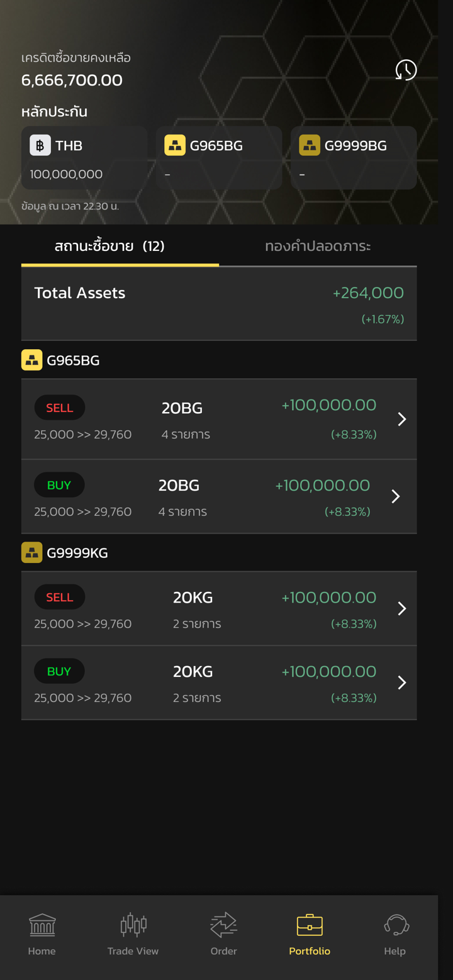This screenshot has width=453, height=980.
Task: Tap G9999BG gold bar collateral icon
Action: click(x=310, y=145)
